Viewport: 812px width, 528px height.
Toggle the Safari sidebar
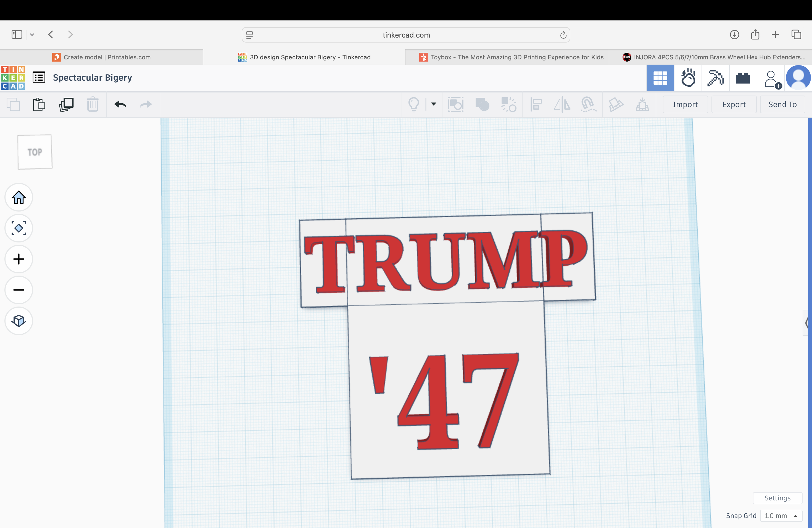(17, 35)
